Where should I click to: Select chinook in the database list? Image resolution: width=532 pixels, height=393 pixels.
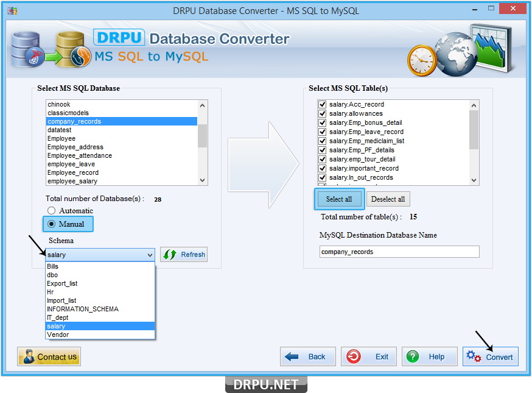[x=122, y=104]
